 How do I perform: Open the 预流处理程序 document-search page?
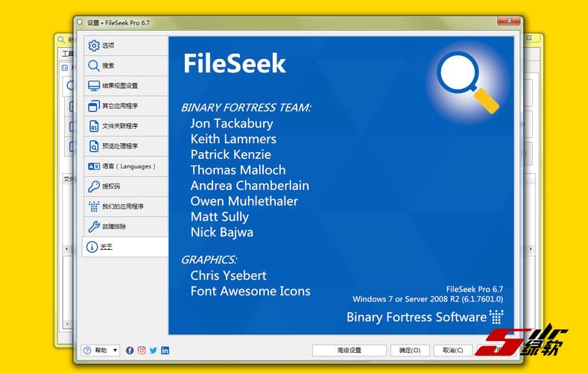(x=126, y=146)
